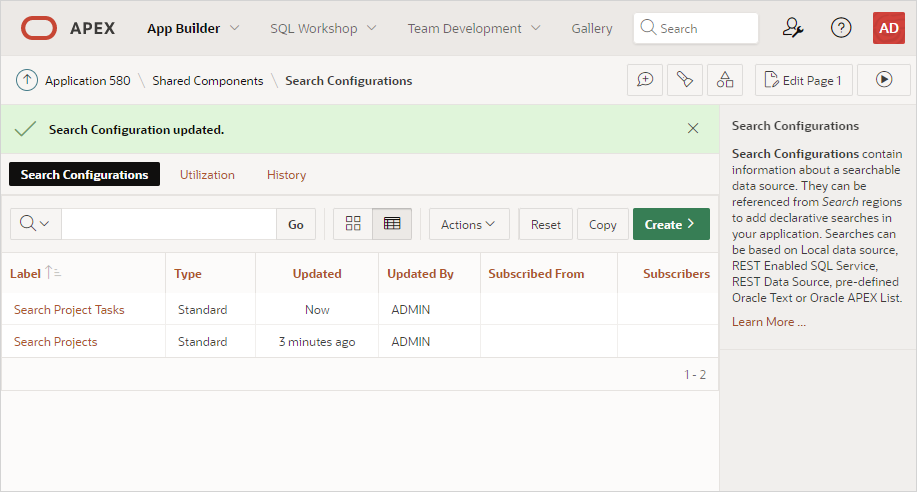This screenshot has width=917, height=492.
Task: Switch to the History tab
Action: pyautogui.click(x=287, y=174)
